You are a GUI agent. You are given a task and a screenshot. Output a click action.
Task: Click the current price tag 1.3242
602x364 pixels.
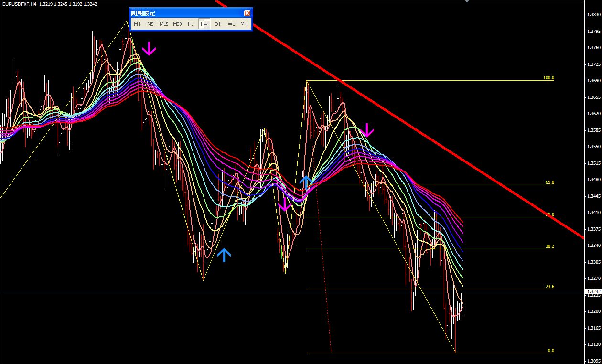(593, 291)
